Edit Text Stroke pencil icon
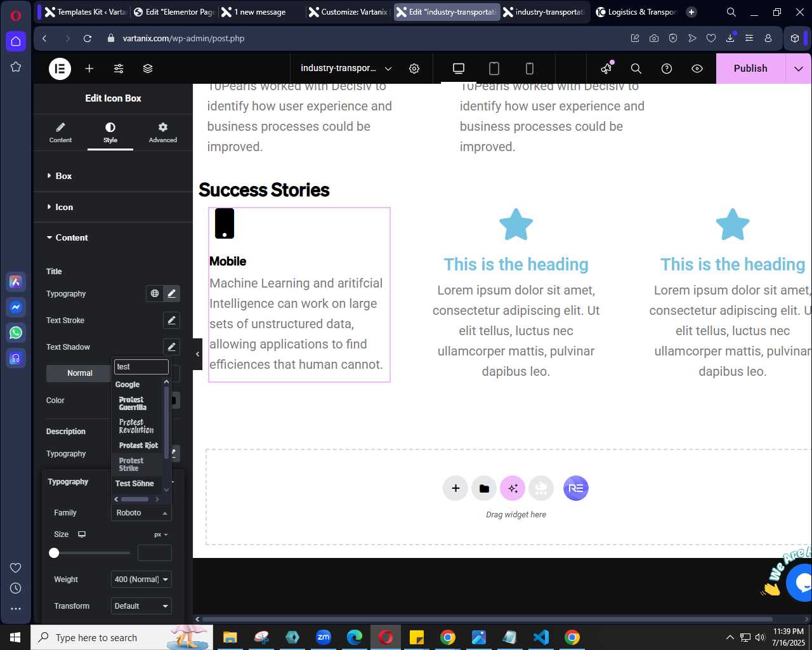The width and height of the screenshot is (812, 650). pos(171,320)
